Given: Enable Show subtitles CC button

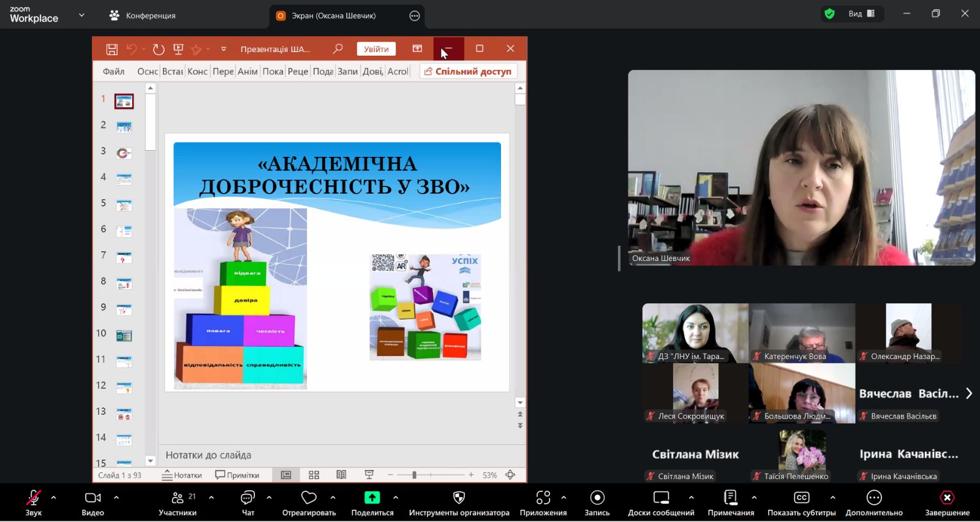Looking at the screenshot, I should click(801, 502).
